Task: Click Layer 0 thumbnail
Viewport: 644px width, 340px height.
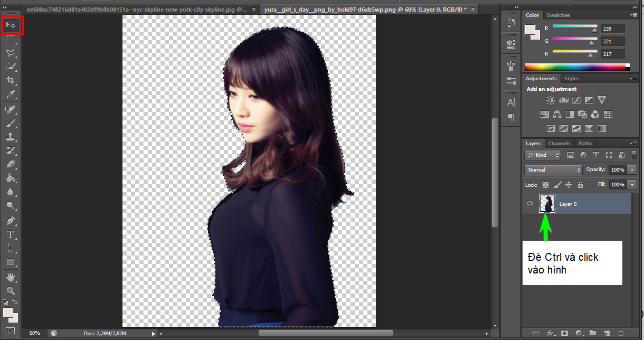Action: pos(547,204)
